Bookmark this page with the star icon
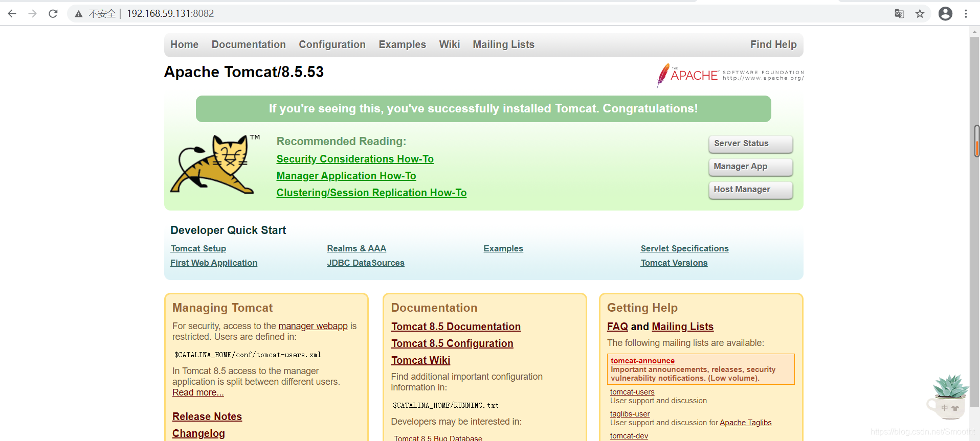980x441 pixels. click(920, 14)
